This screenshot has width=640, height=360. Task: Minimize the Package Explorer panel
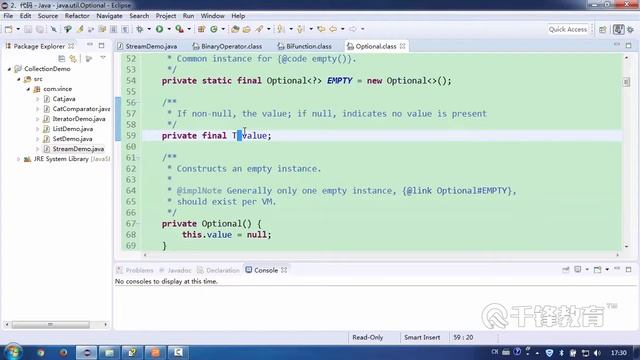coord(90,45)
